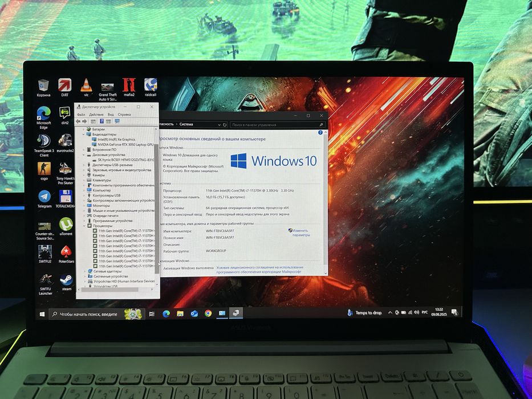
Task: Launch the mafia2 desktop shortcut
Action: [x=129, y=88]
